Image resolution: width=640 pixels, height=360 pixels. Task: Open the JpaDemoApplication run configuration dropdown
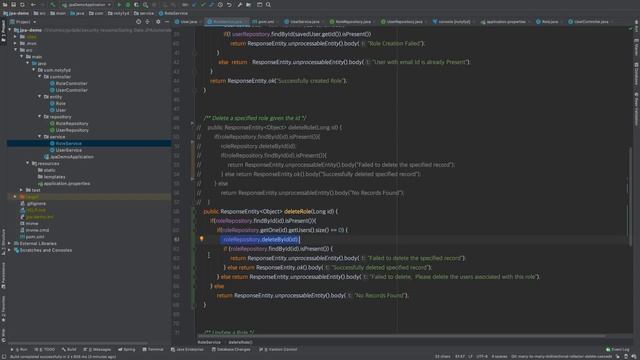click(86, 5)
